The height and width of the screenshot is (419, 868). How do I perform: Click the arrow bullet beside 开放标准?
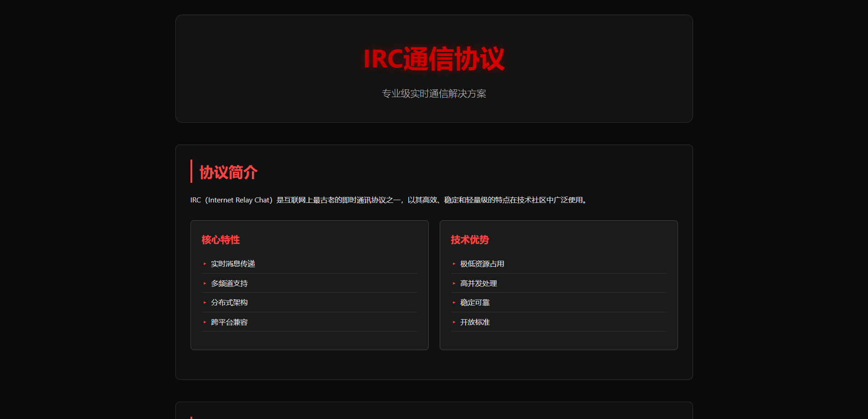pyautogui.click(x=454, y=322)
